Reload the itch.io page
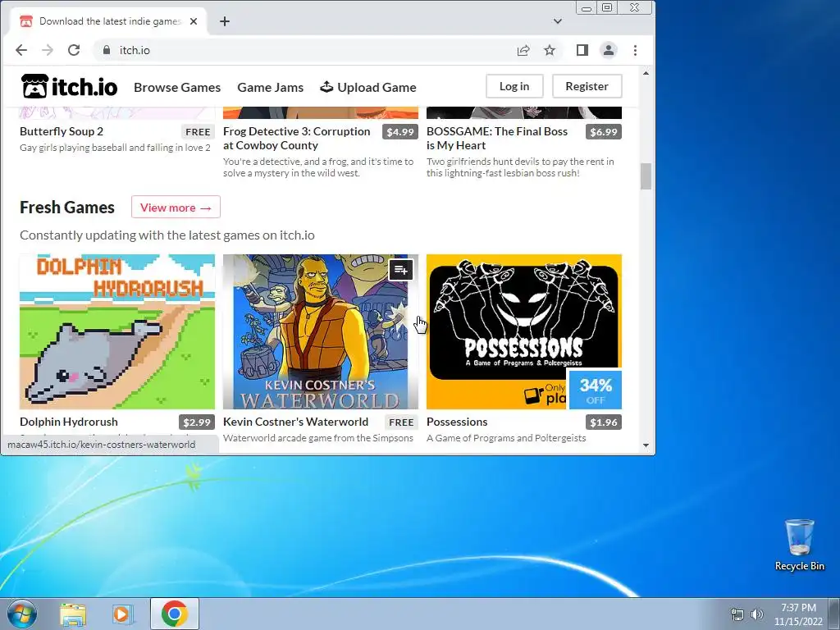The image size is (840, 630). click(74, 50)
